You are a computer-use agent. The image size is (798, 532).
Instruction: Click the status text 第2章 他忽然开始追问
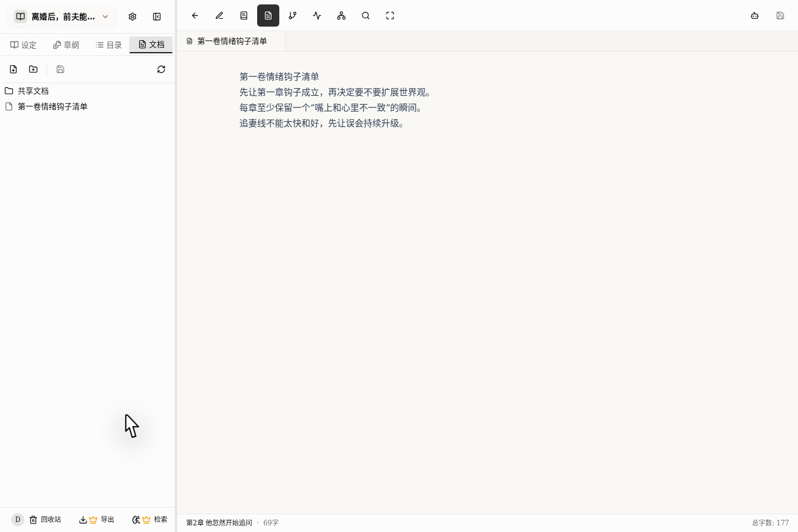point(219,523)
